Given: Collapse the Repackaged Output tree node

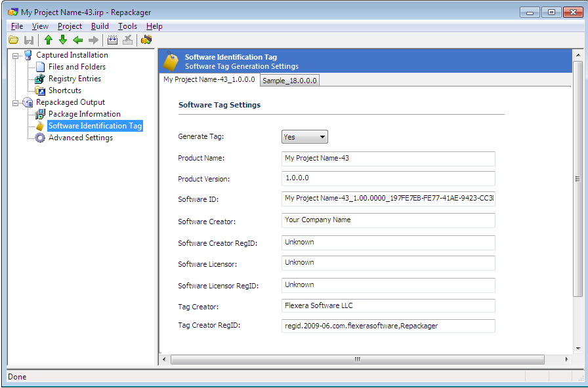Looking at the screenshot, I should pos(16,103).
